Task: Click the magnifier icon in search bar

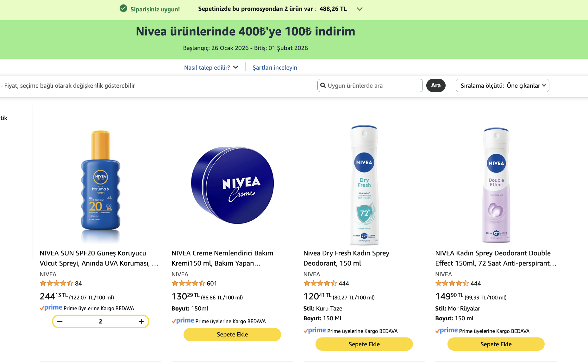Action: [x=323, y=85]
